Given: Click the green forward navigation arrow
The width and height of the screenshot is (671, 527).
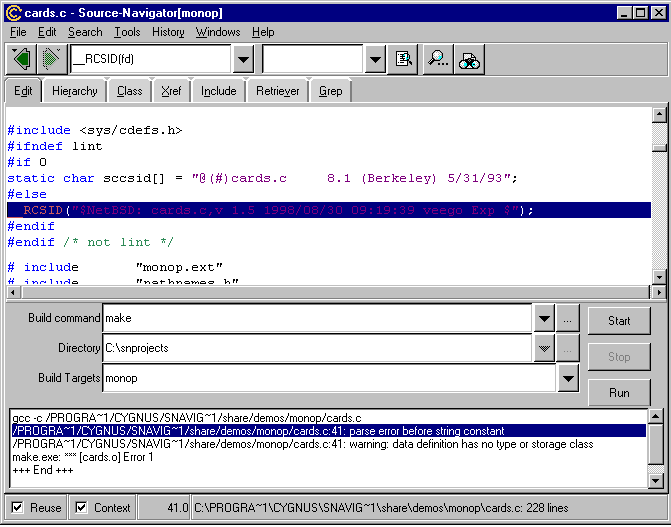Looking at the screenshot, I should [51, 59].
